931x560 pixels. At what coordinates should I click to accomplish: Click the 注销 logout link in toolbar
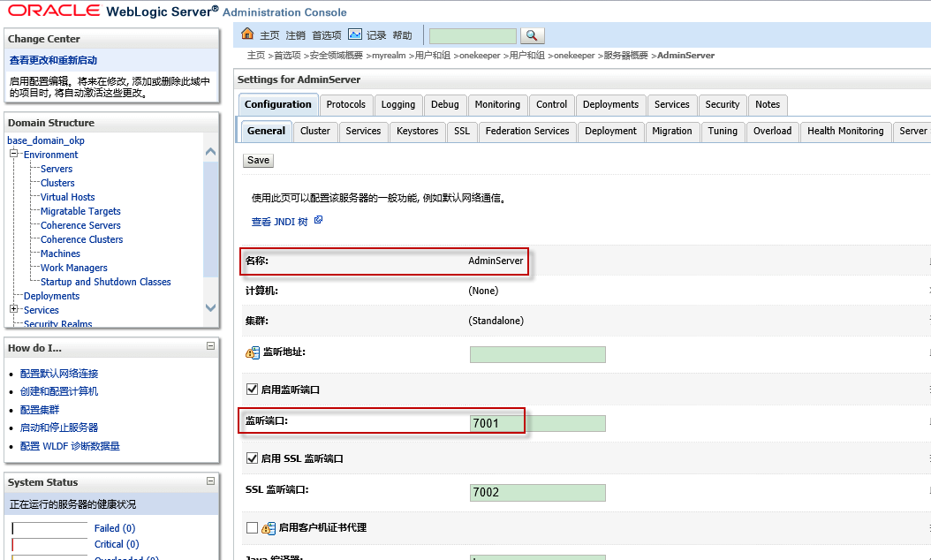(296, 35)
